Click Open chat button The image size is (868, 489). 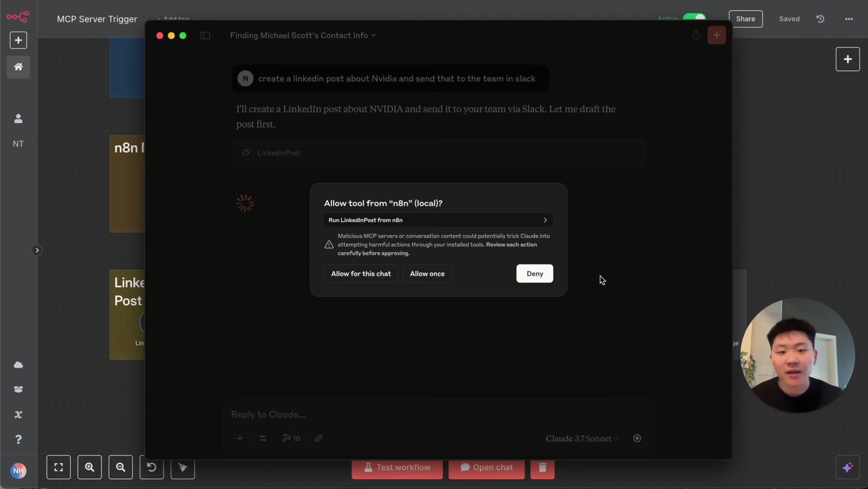(487, 468)
